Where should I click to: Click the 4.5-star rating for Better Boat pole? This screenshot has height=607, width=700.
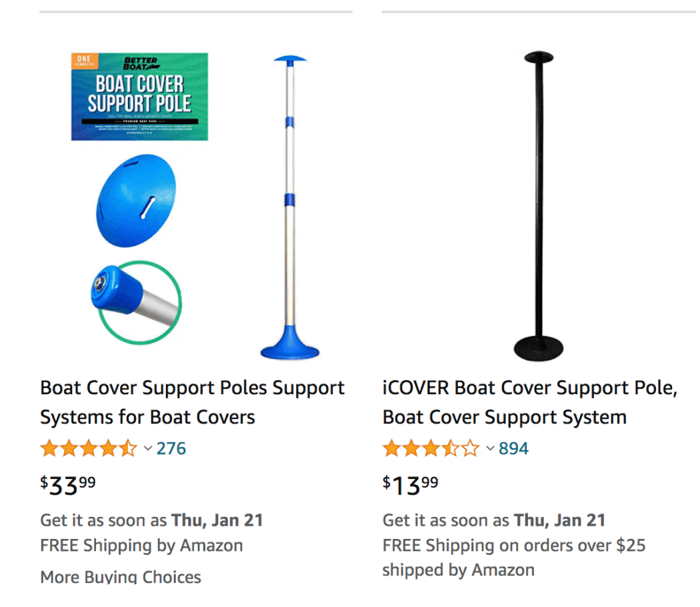tap(89, 448)
